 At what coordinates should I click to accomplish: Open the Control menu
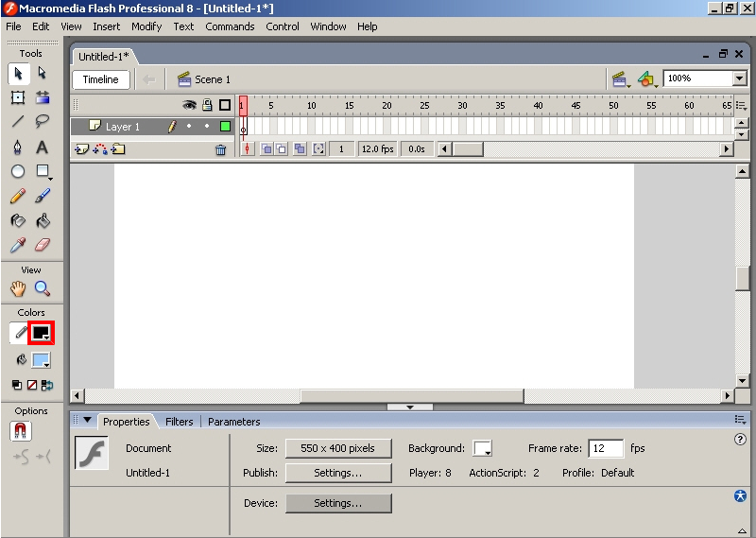(283, 26)
